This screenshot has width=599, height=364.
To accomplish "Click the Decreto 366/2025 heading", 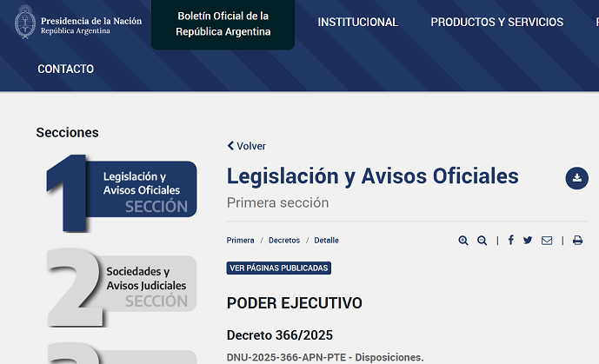I will click(279, 335).
